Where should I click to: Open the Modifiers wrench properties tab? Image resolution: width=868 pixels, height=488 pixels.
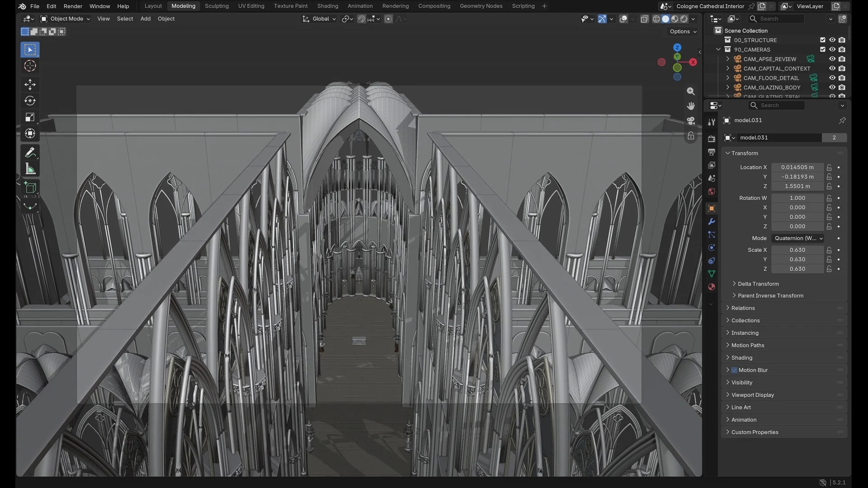pyautogui.click(x=712, y=221)
